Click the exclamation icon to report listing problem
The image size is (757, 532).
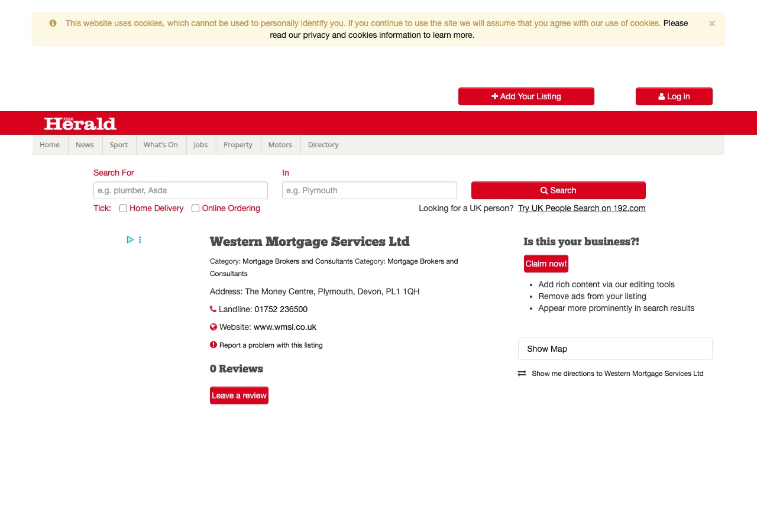point(213,345)
